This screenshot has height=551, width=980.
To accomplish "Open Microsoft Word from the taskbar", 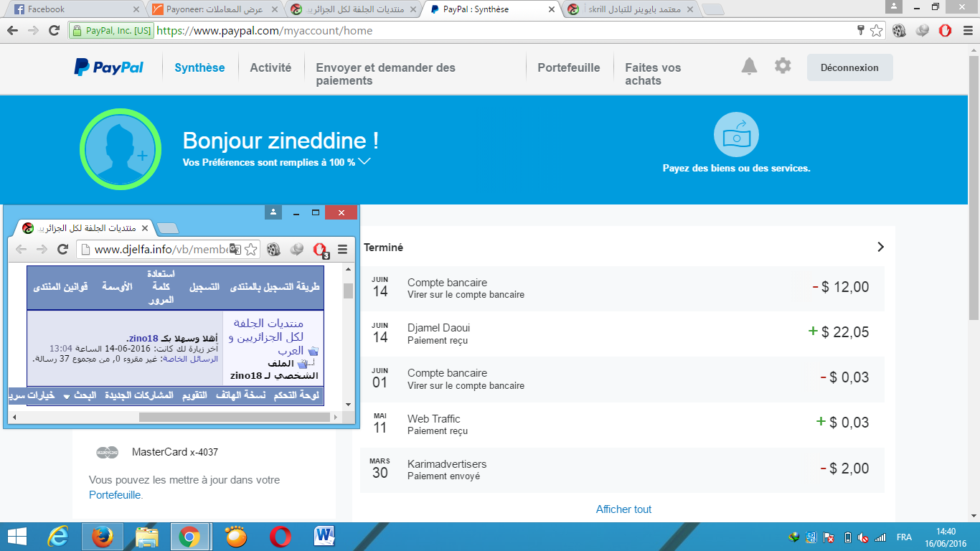I will (x=324, y=537).
